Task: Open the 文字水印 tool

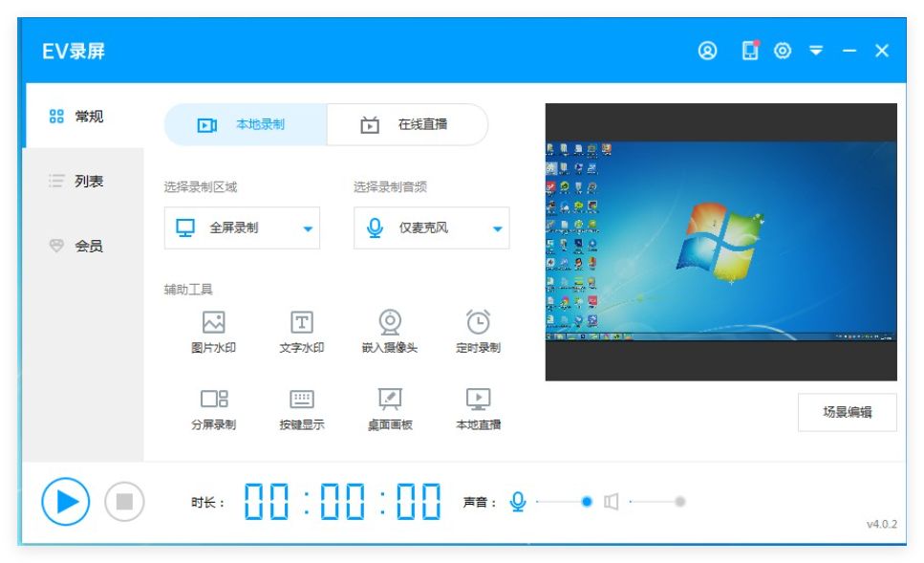Action: 302,332
